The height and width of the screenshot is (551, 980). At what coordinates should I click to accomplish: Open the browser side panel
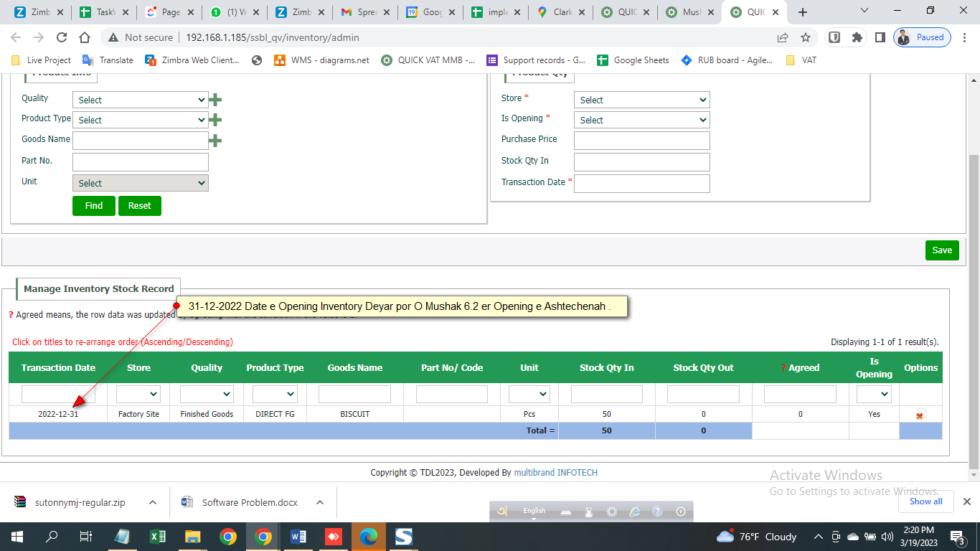[x=880, y=37]
